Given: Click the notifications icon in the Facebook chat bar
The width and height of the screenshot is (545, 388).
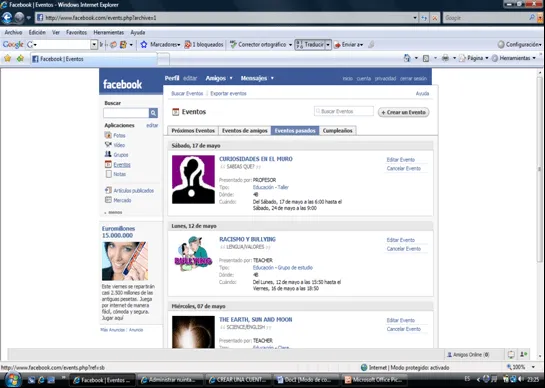Looking at the screenshot, I should (x=511, y=355).
